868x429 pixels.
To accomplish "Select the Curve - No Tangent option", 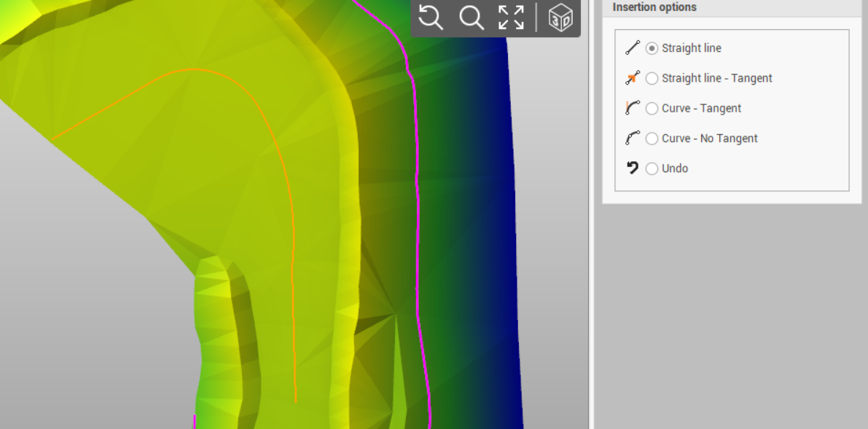I will coord(652,138).
